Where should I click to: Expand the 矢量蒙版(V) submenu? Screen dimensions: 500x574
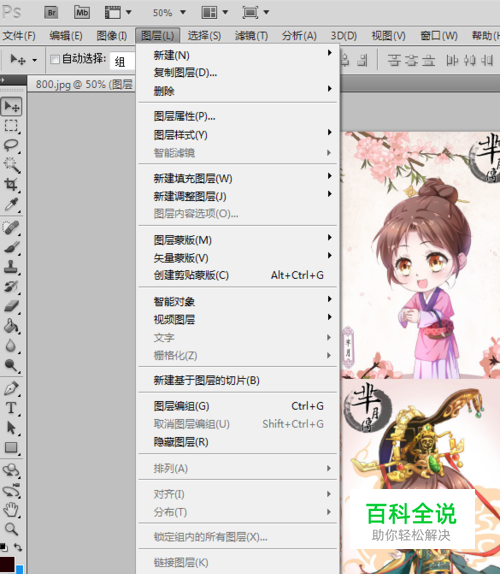click(x=238, y=258)
